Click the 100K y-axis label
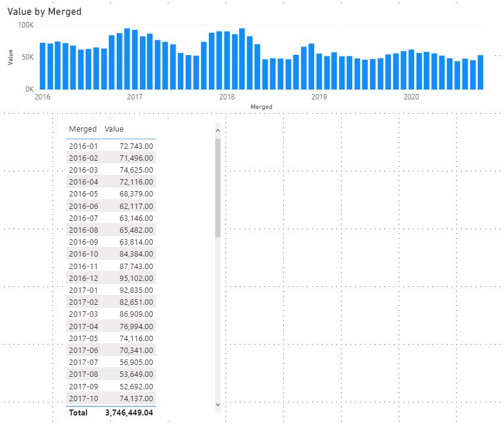 (26, 25)
